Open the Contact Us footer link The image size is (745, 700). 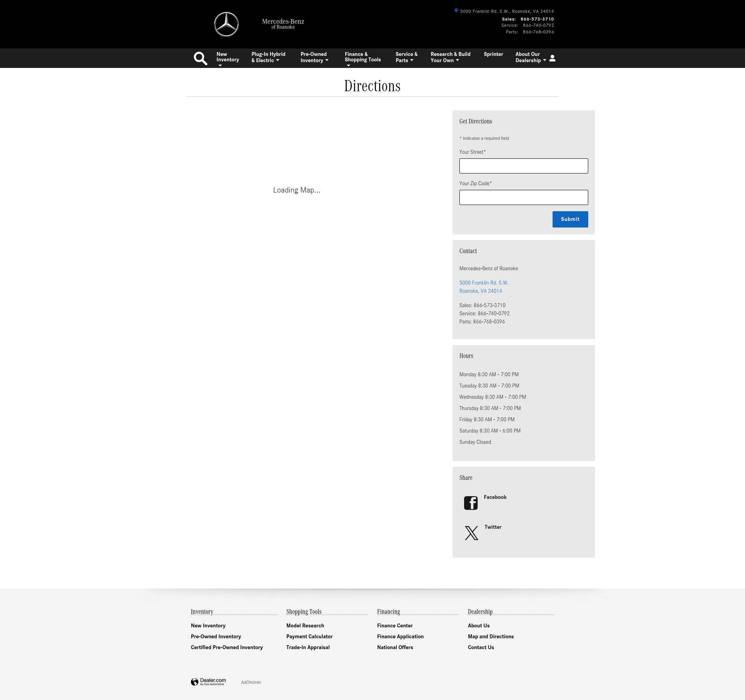coord(481,647)
